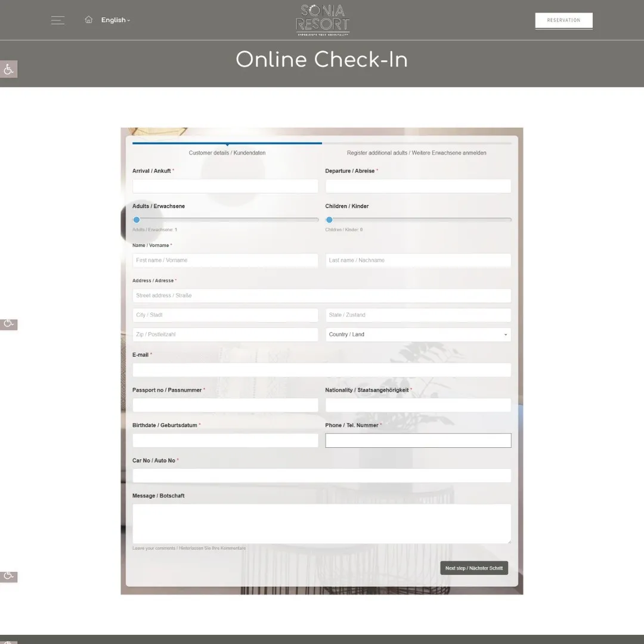The width and height of the screenshot is (644, 644).
Task: Click the "Leave your comments" hint text
Action: tap(189, 549)
